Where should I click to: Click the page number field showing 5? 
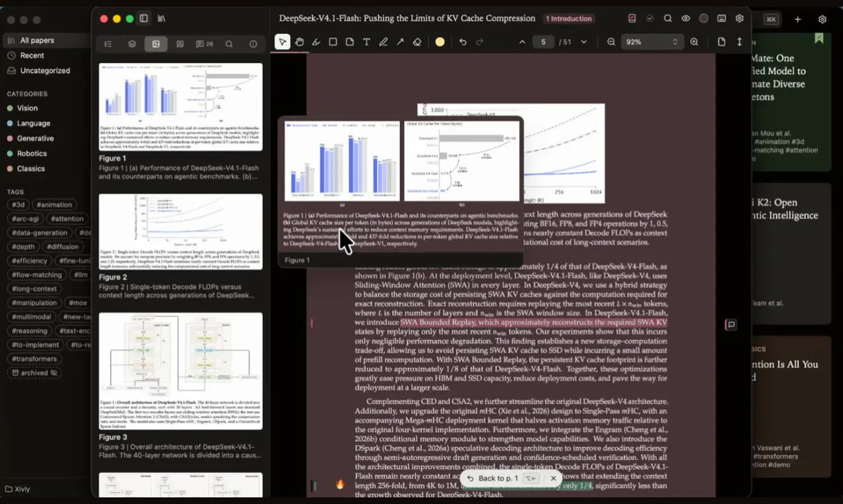point(543,42)
